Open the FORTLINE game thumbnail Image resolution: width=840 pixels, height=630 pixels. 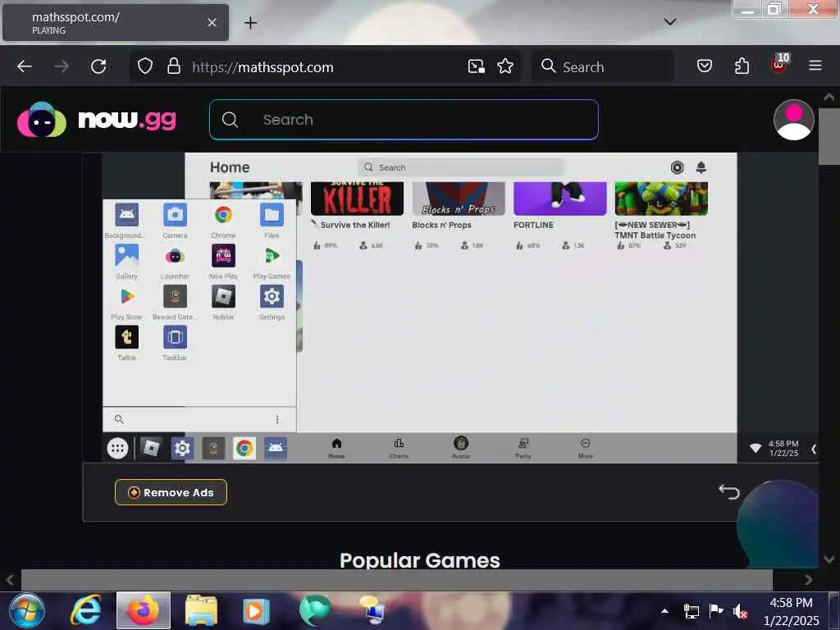point(559,199)
